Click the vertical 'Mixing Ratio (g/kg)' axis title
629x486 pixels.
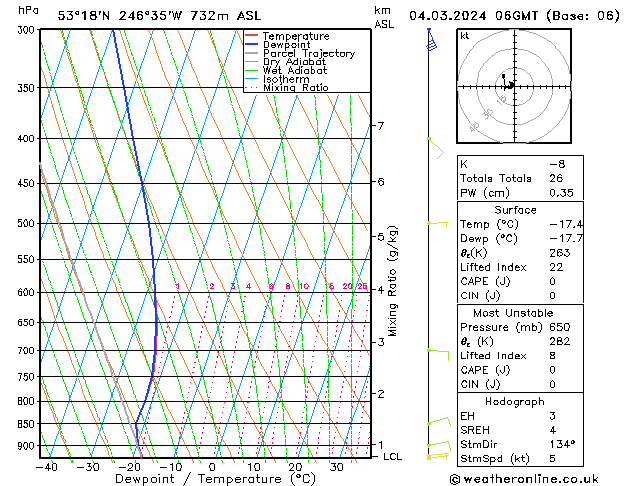[392, 281]
